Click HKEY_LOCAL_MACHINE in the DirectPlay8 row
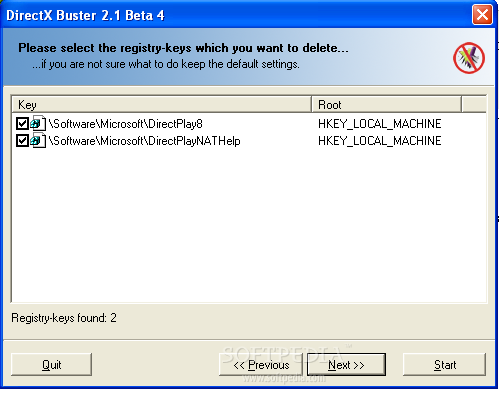Screen dimensions: 499x396 [380, 124]
